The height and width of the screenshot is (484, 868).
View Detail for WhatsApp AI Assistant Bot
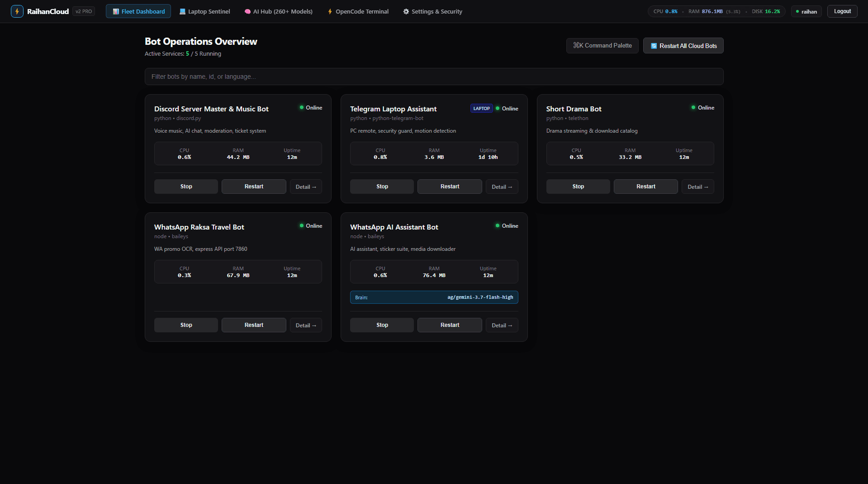pyautogui.click(x=502, y=325)
